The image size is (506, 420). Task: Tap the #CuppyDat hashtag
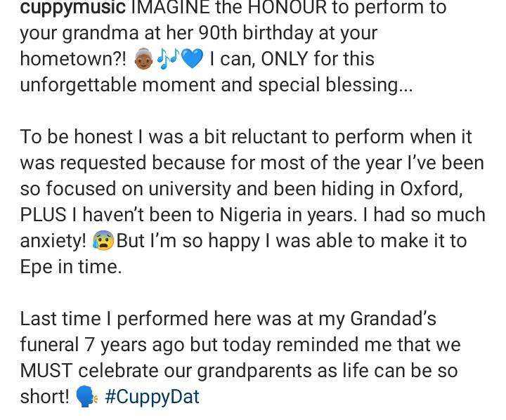tap(152, 397)
